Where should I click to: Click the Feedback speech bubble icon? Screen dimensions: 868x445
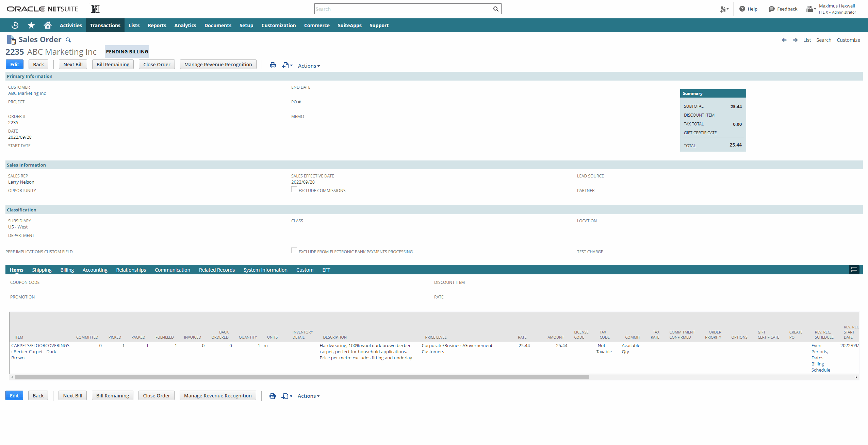coord(771,9)
